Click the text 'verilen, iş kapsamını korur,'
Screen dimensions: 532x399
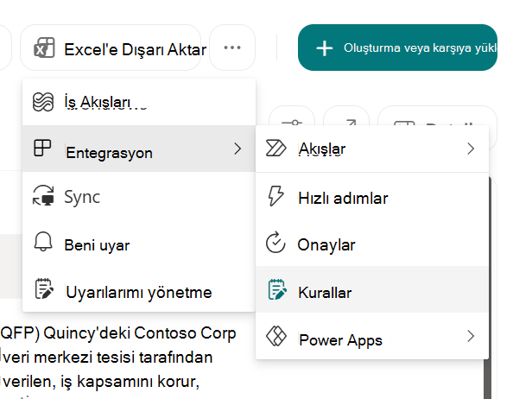point(101,382)
